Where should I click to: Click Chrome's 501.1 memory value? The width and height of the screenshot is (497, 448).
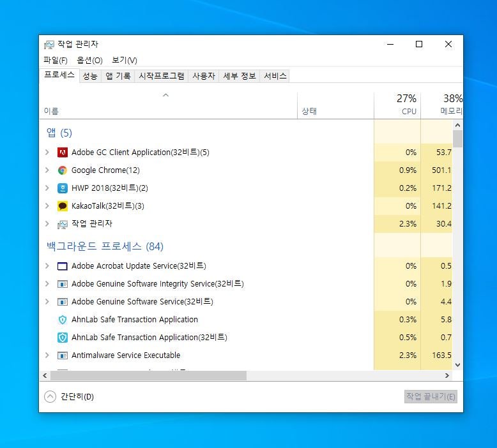tap(441, 170)
